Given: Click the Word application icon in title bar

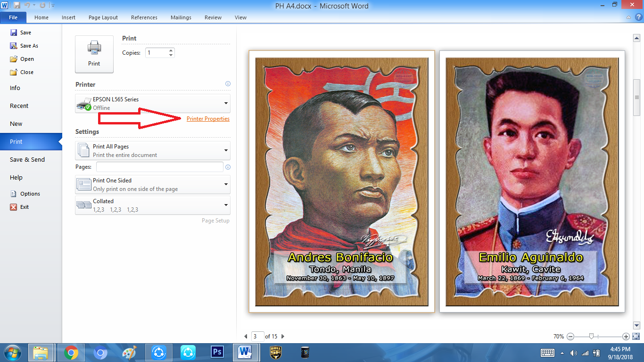Looking at the screenshot, I should coord(6,6).
